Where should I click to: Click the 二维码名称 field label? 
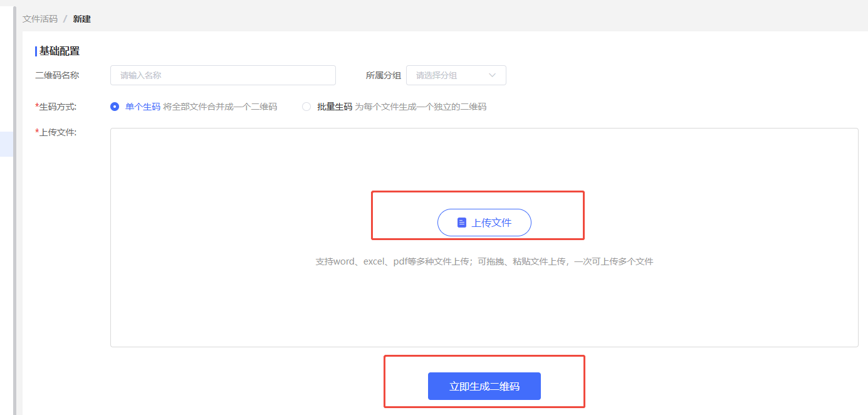pos(57,75)
